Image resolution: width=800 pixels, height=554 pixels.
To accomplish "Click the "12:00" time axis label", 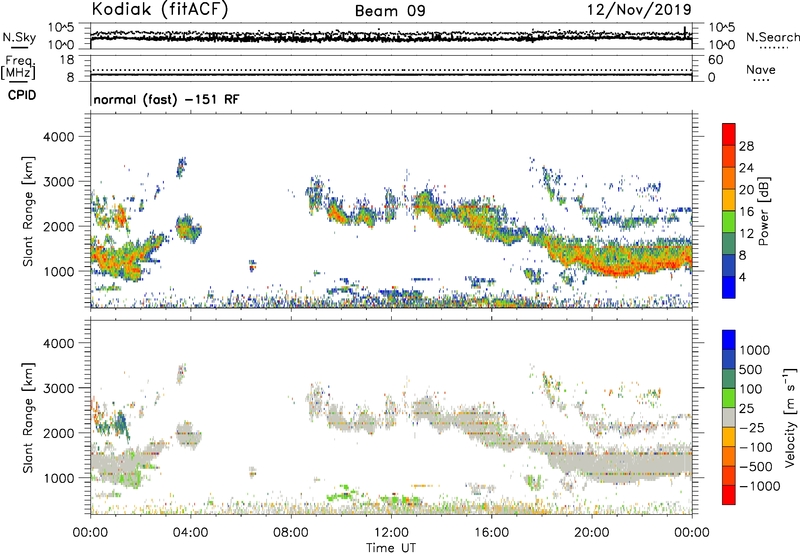I will tap(391, 533).
